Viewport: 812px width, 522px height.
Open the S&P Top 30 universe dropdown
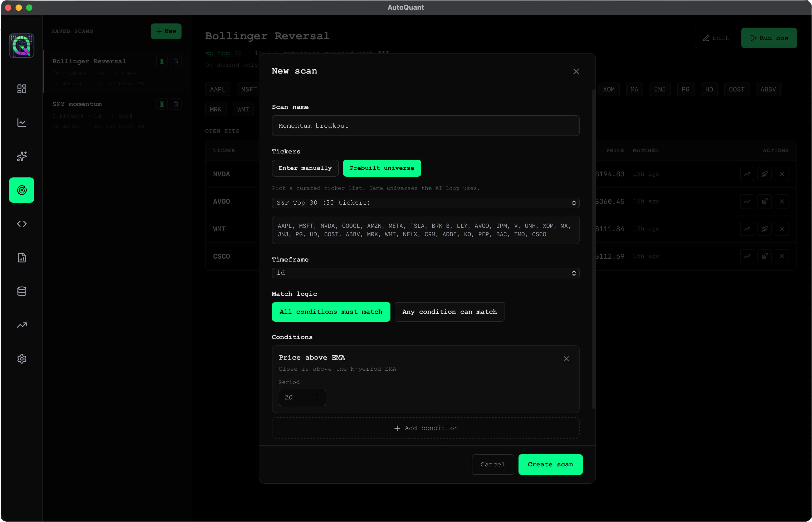point(425,203)
